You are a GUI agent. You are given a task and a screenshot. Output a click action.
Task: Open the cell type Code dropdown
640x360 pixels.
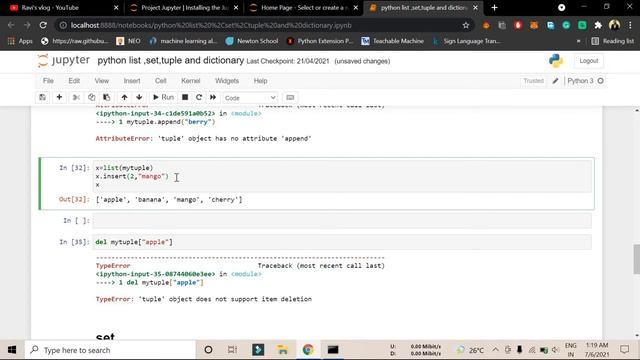pyautogui.click(x=250, y=98)
